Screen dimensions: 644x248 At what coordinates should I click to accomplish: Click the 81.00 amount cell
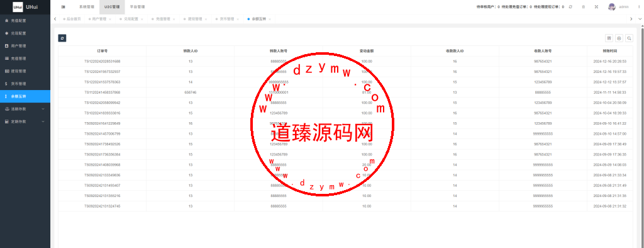367,93
